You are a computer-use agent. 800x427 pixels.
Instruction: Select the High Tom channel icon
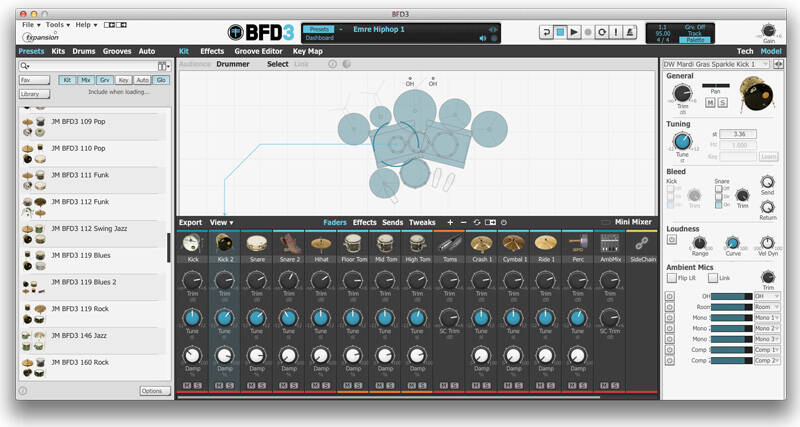click(x=417, y=243)
